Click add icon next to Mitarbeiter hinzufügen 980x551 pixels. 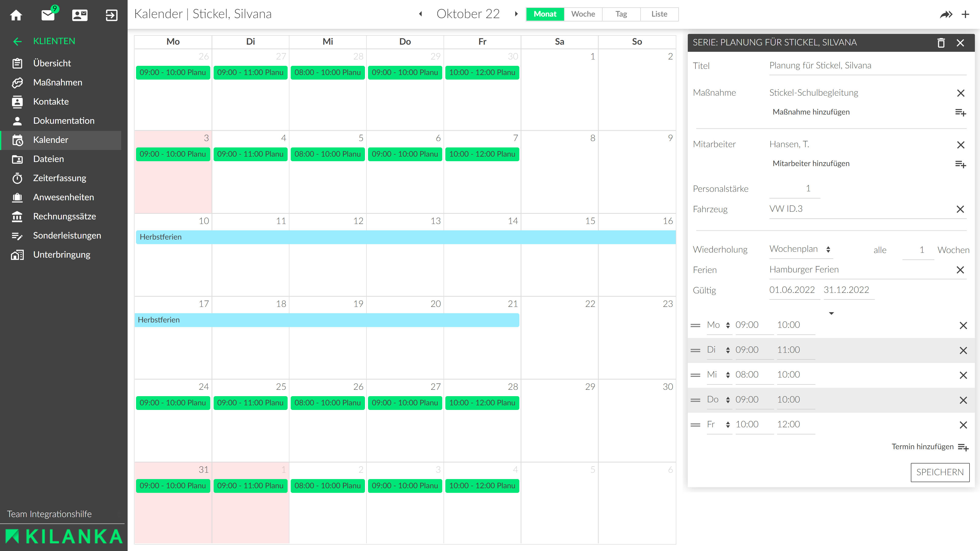click(961, 164)
